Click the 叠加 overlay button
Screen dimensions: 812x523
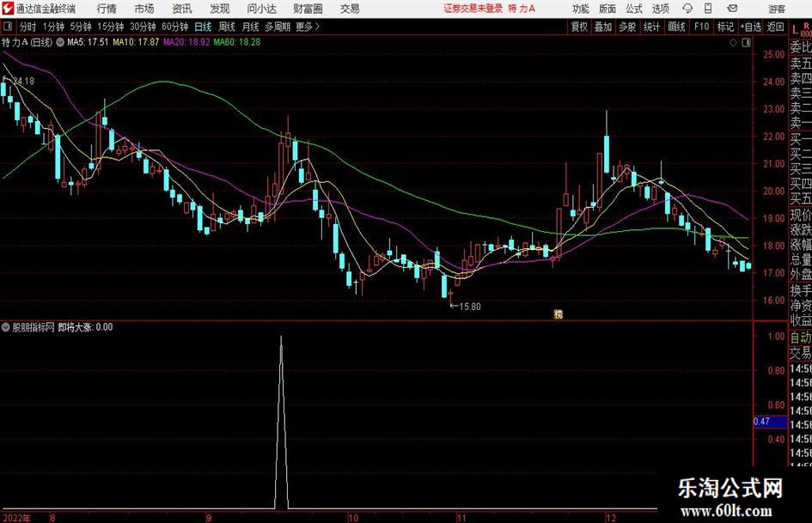[603, 27]
